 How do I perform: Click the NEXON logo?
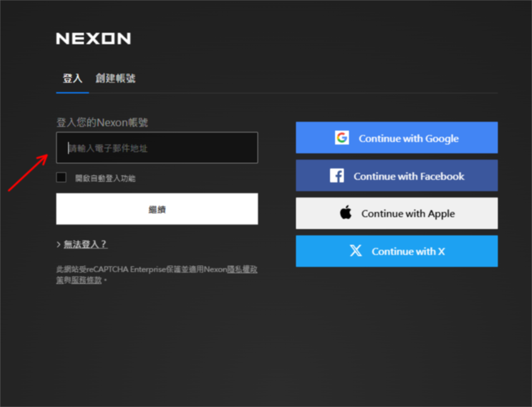pyautogui.click(x=93, y=38)
